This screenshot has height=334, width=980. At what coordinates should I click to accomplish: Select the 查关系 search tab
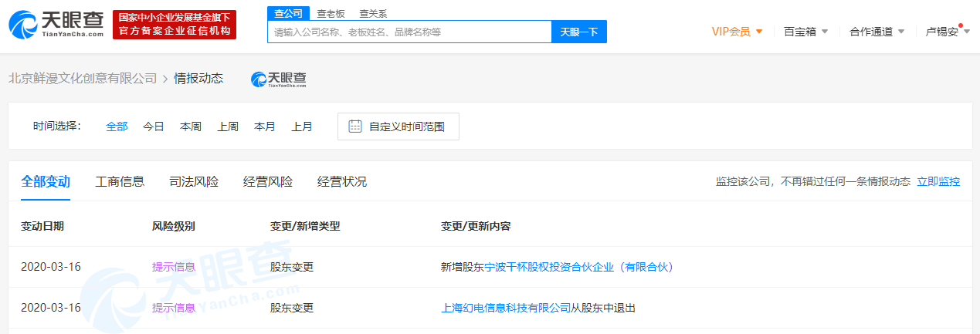click(373, 13)
